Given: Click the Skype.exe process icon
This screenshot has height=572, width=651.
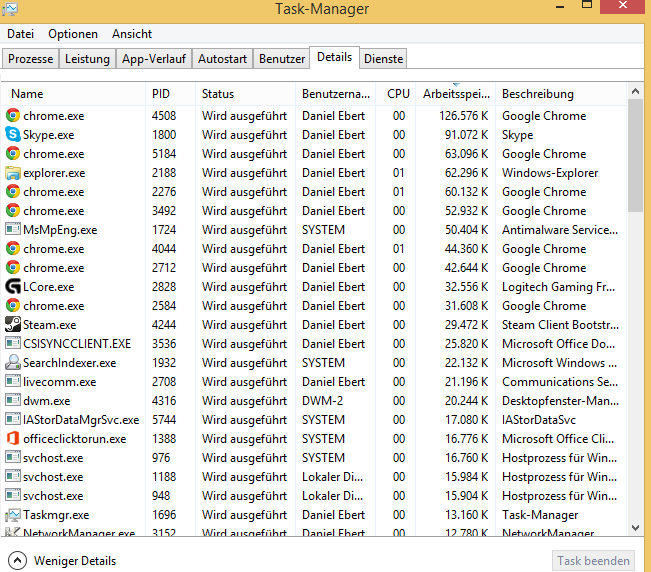Looking at the screenshot, I should [x=13, y=134].
